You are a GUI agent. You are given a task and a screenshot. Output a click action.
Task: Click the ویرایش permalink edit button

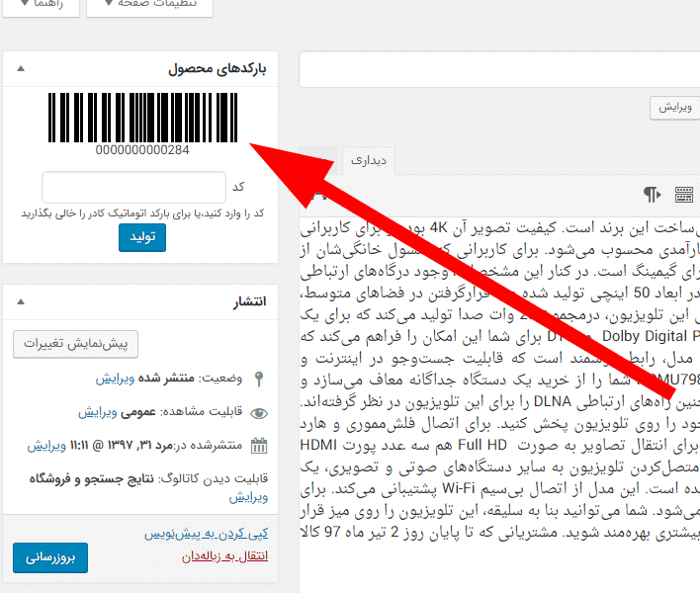point(674,108)
